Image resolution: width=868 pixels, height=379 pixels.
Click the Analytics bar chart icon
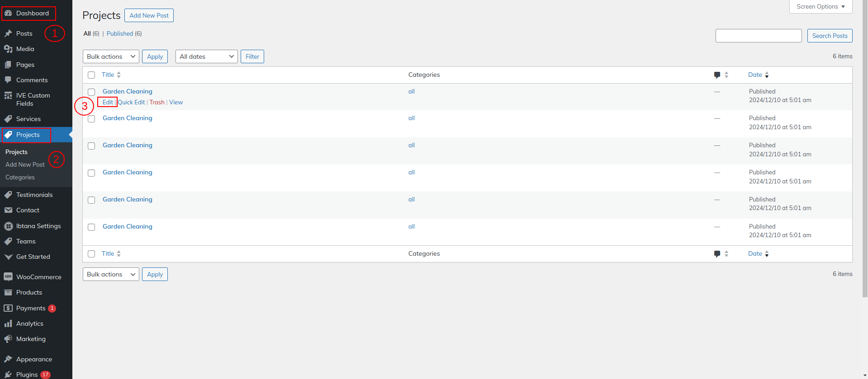8,323
